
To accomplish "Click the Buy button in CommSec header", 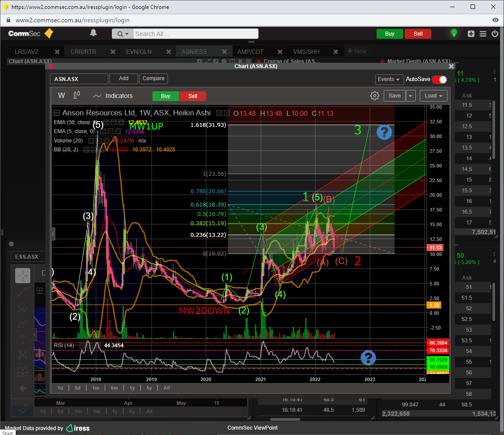I will pos(389,34).
